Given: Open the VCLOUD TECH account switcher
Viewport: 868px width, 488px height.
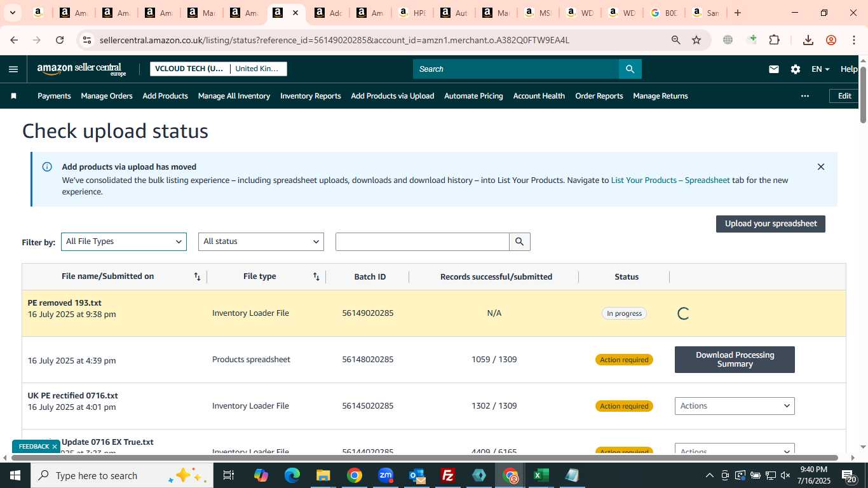Looking at the screenshot, I should tap(189, 69).
